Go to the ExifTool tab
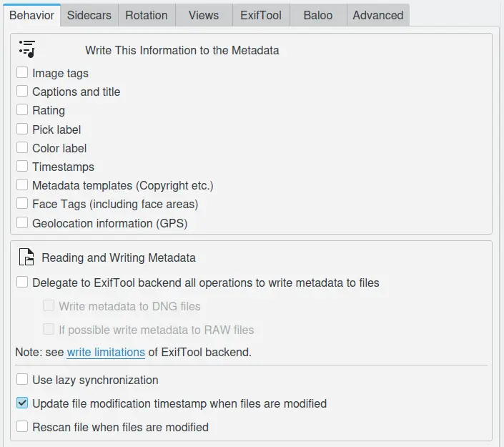504x447 pixels. tap(260, 15)
